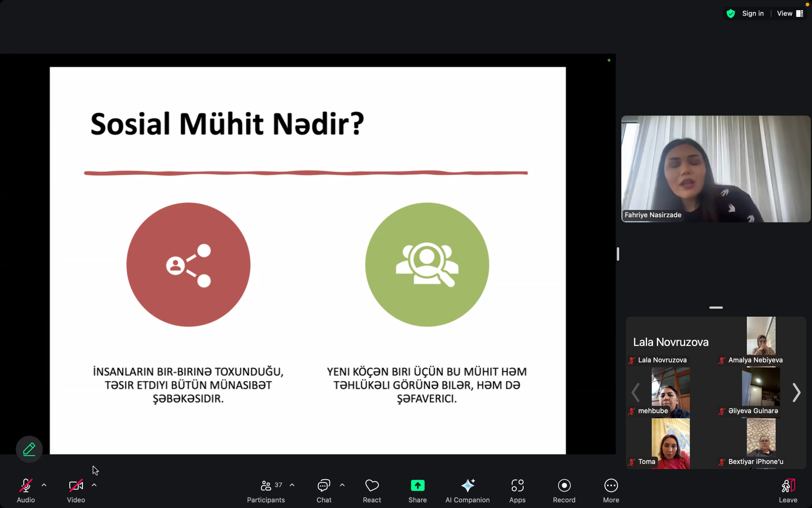Click the green Share screen icon
812x508 pixels.
pos(417,486)
